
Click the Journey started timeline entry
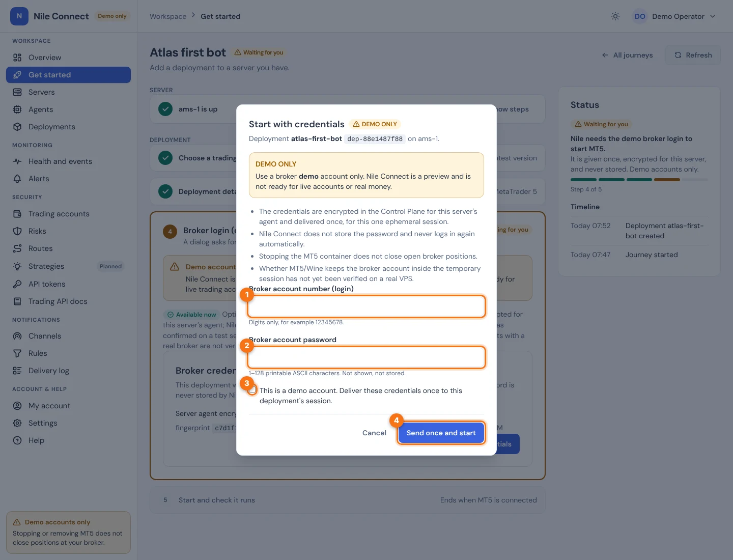[639, 255]
